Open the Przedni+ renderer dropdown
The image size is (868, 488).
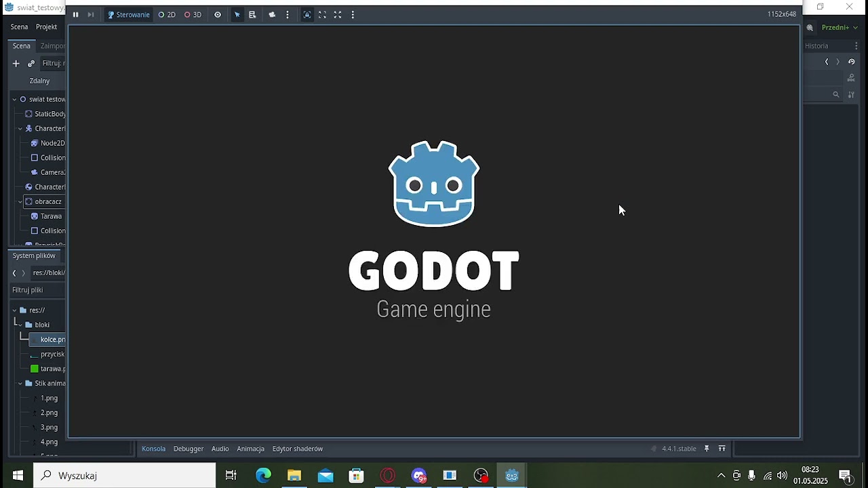[840, 28]
